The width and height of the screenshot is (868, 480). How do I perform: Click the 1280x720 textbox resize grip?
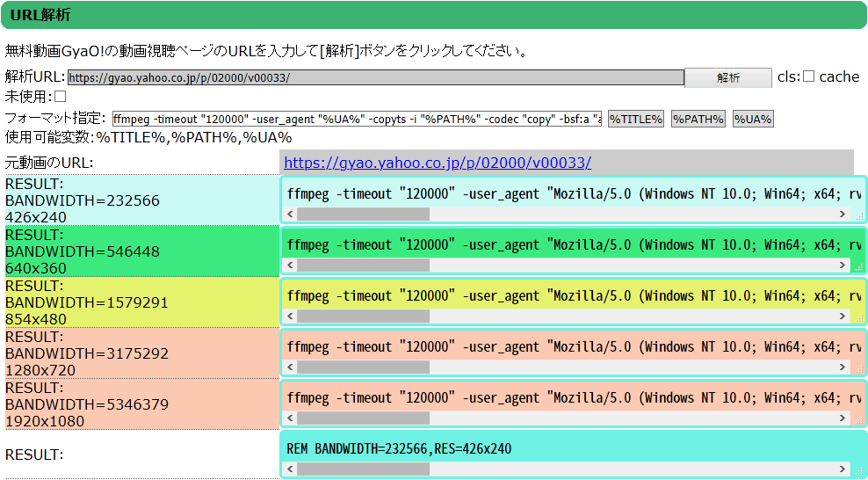coord(859,368)
